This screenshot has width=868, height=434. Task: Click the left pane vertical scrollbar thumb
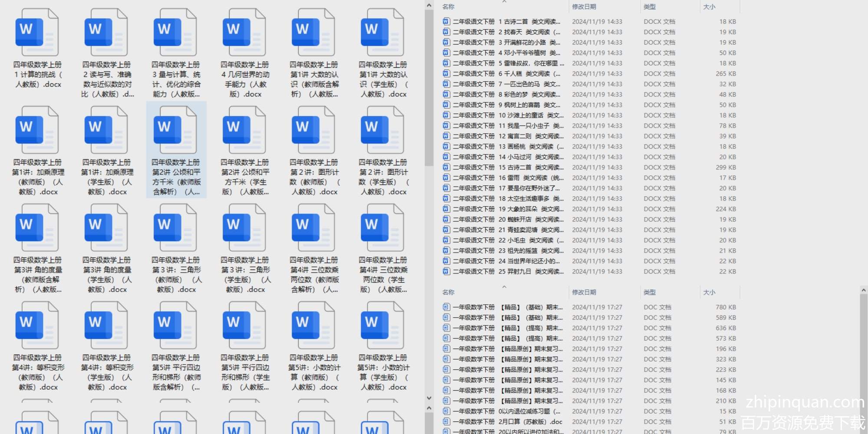[429, 87]
